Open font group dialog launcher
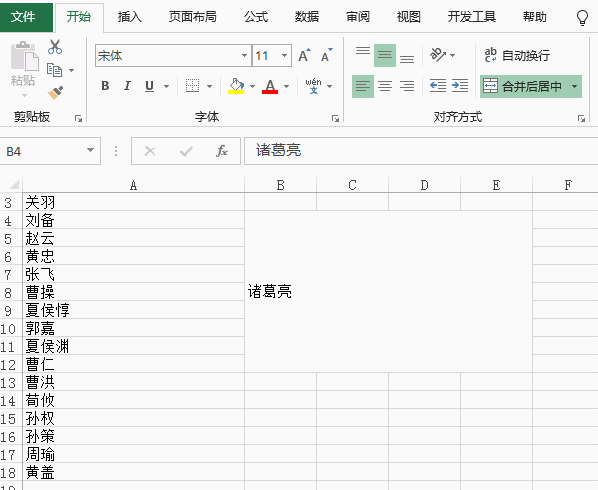Screen dimensions: 598x490 coord(335,119)
